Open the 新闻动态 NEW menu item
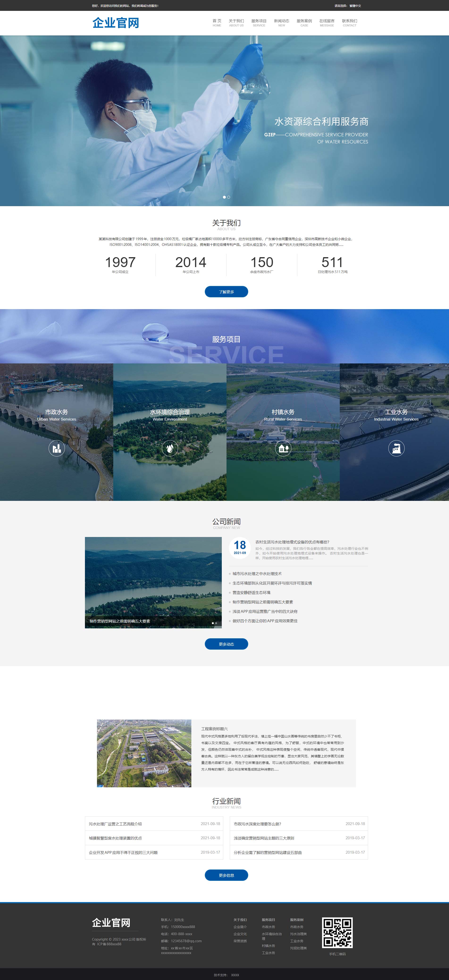Image resolution: width=449 pixels, height=980 pixels. click(x=282, y=23)
